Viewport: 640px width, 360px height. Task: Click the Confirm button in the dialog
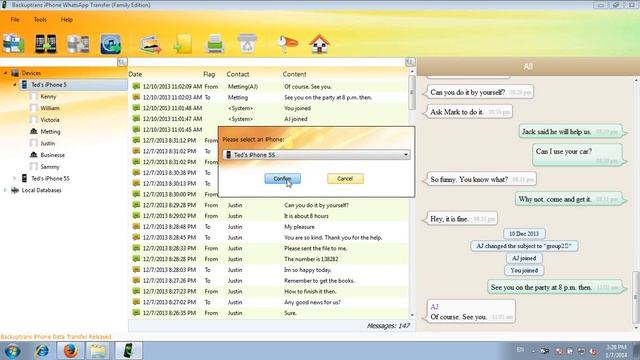[282, 178]
